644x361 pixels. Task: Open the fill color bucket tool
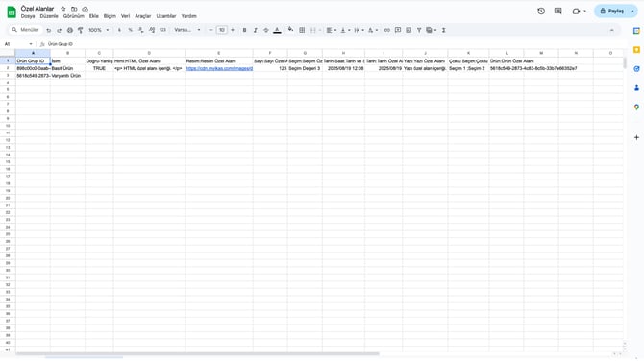point(291,30)
